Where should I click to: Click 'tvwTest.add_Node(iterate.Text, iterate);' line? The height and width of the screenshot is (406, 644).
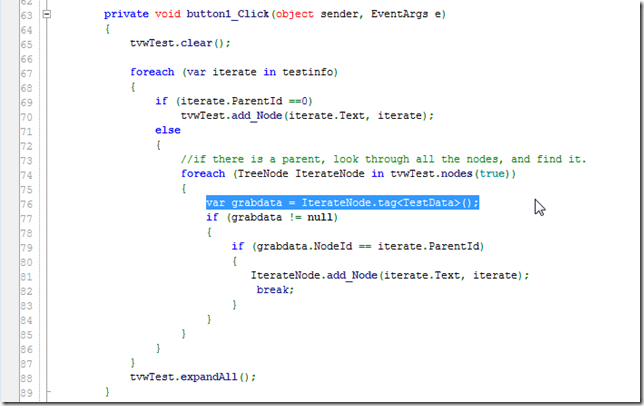pyautogui.click(x=307, y=116)
